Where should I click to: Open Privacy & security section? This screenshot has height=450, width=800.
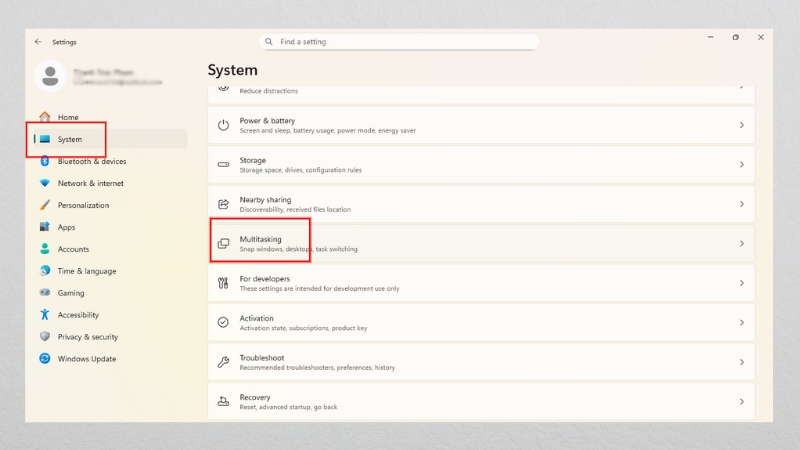click(88, 336)
